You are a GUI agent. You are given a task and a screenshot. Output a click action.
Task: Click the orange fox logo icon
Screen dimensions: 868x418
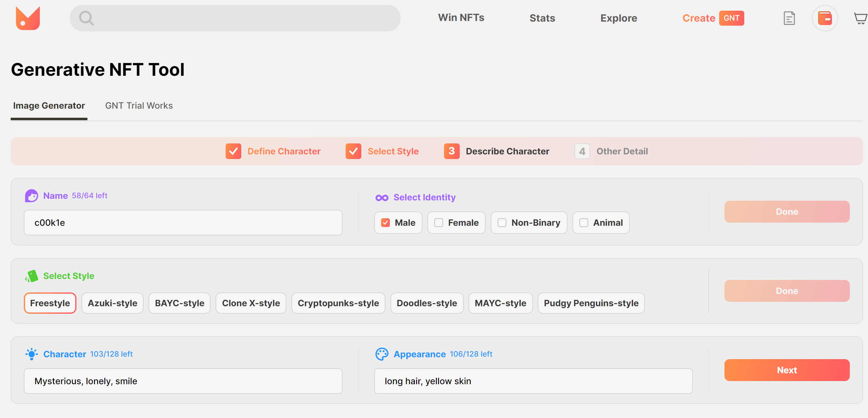pos(28,18)
